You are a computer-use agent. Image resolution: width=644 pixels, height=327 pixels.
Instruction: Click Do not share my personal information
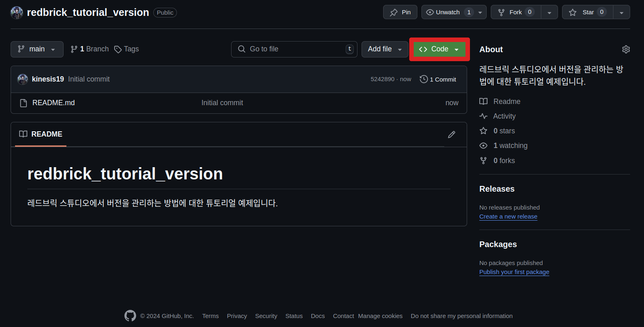[462, 316]
